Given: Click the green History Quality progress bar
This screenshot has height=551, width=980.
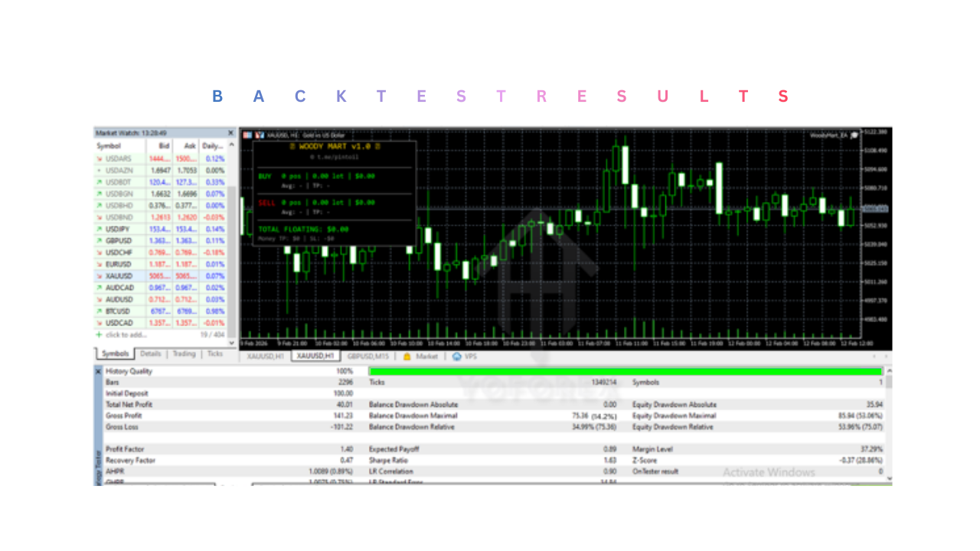Looking at the screenshot, I should (x=626, y=371).
